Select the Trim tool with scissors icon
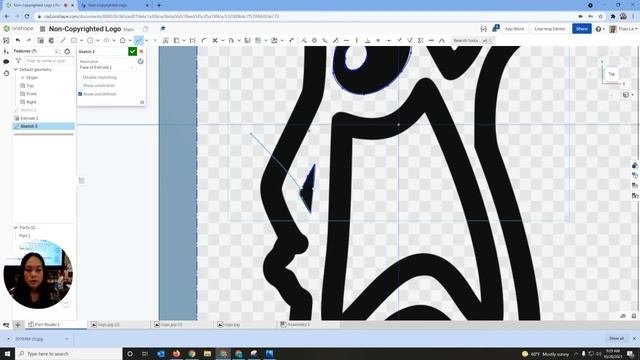The image size is (640, 360). [x=215, y=40]
